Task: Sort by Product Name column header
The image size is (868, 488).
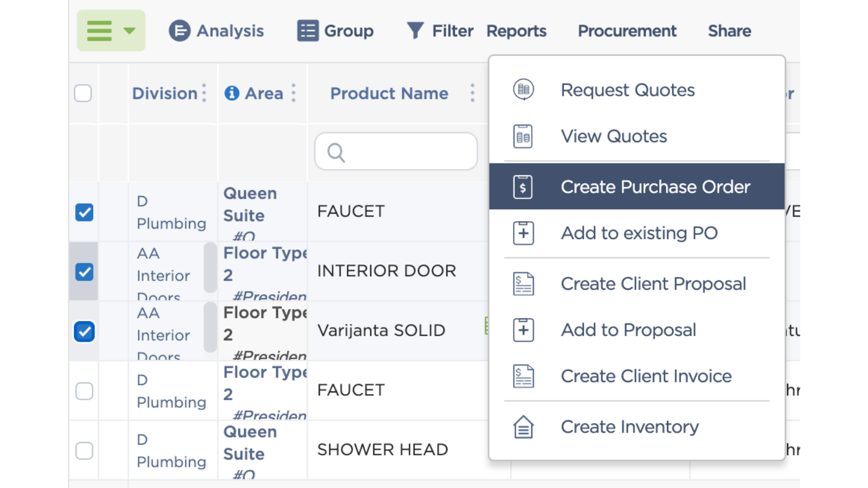Action: pyautogui.click(x=389, y=93)
